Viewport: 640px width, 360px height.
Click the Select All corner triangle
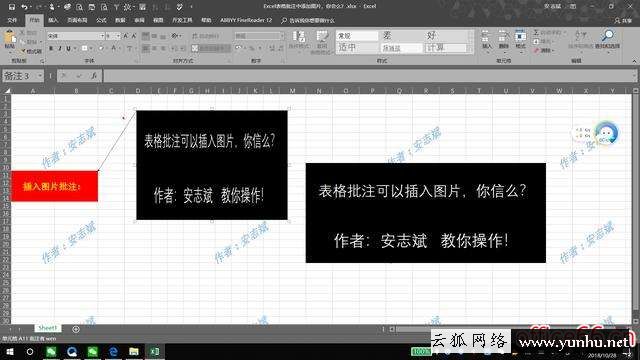[7, 91]
